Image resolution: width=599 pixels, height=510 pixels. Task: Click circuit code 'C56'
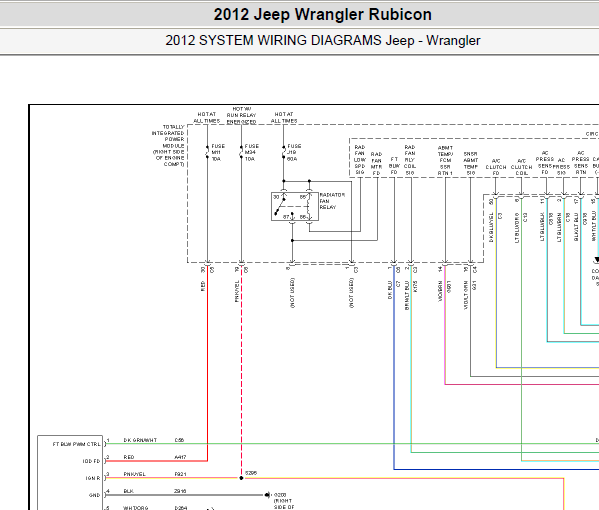[179, 440]
